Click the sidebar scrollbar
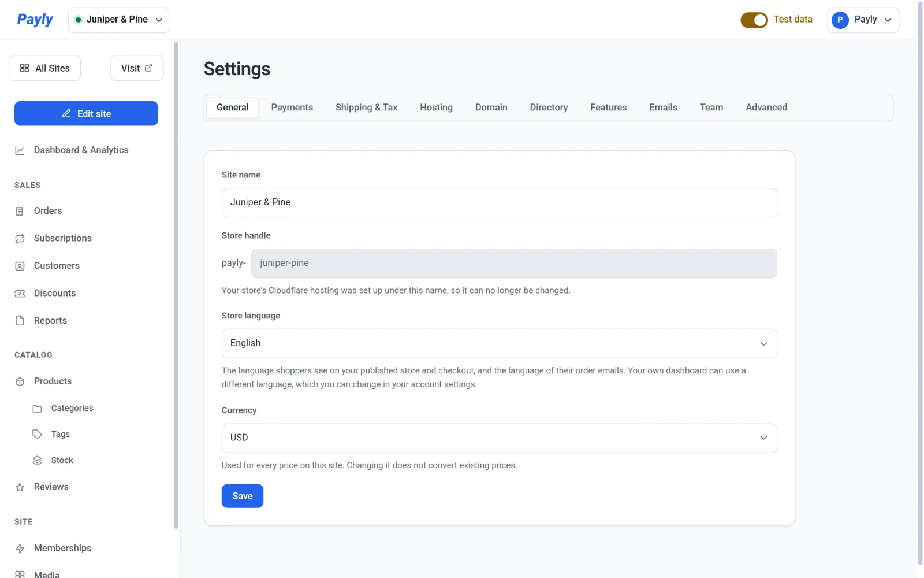The height and width of the screenshot is (578, 924). pos(176,285)
